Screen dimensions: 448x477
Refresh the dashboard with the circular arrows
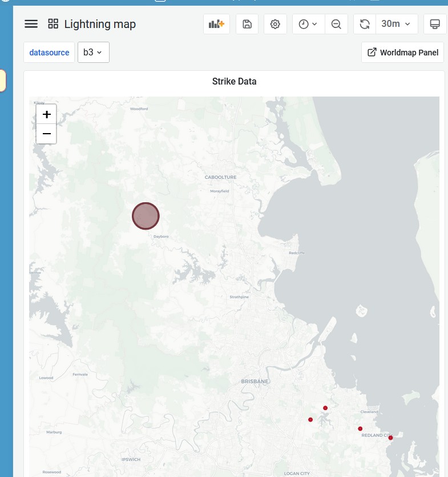(365, 24)
